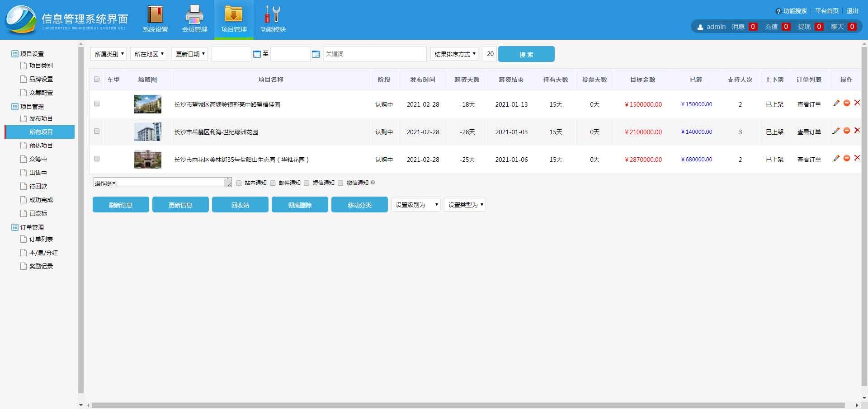This screenshot has height=409, width=868.
Task: Click the red X delete icon in third row
Action: 857,158
